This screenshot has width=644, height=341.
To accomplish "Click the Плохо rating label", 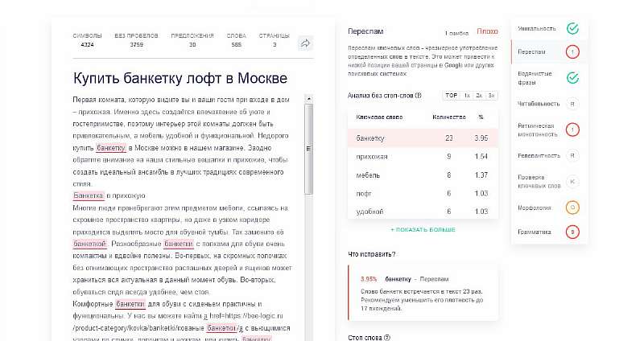I will click(488, 31).
